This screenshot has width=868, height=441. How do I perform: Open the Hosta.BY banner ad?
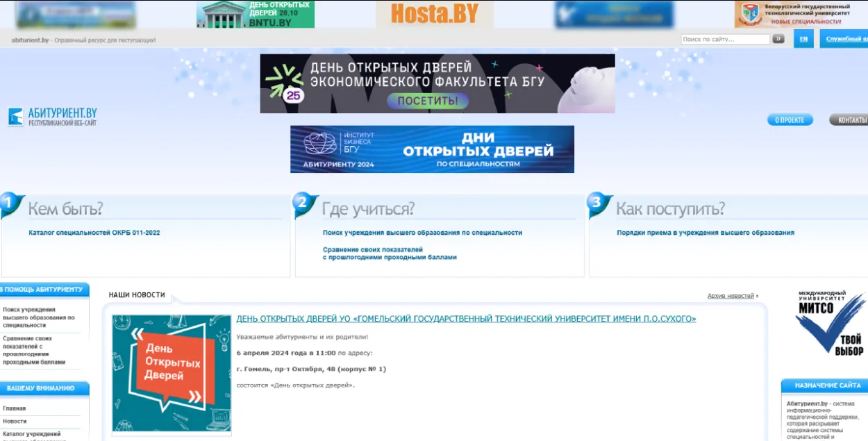click(435, 14)
